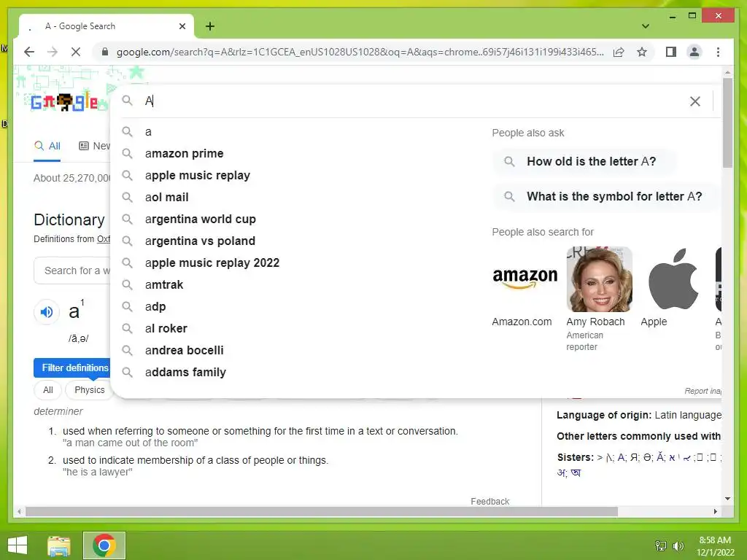Viewport: 747px width, 560px height.
Task: Click the browser forward arrow
Action: [x=53, y=52]
